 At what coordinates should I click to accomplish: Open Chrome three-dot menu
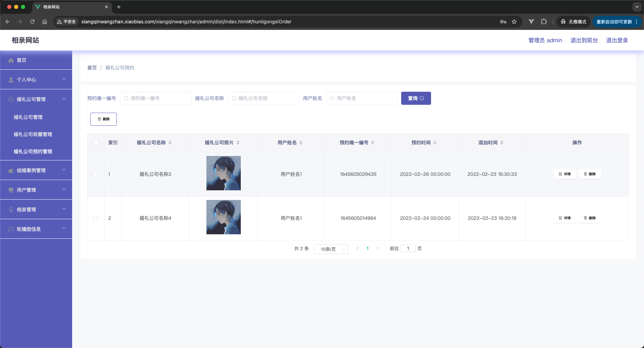click(636, 22)
